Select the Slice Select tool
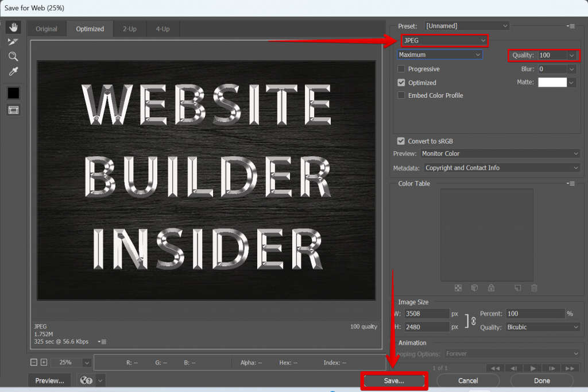 coord(13,41)
